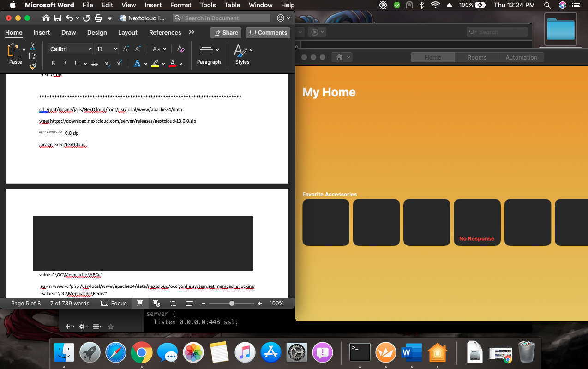The height and width of the screenshot is (369, 588).
Task: Activate the Format Painter brush
Action: click(33, 66)
